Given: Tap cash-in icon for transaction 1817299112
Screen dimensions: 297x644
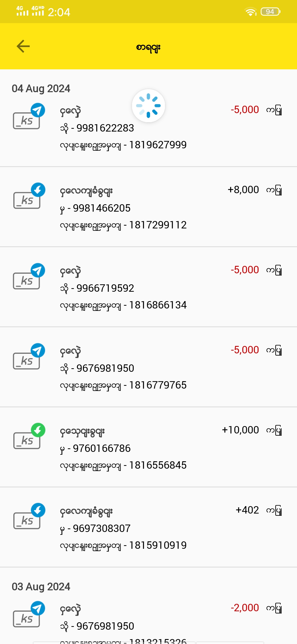Looking at the screenshot, I should [29, 197].
